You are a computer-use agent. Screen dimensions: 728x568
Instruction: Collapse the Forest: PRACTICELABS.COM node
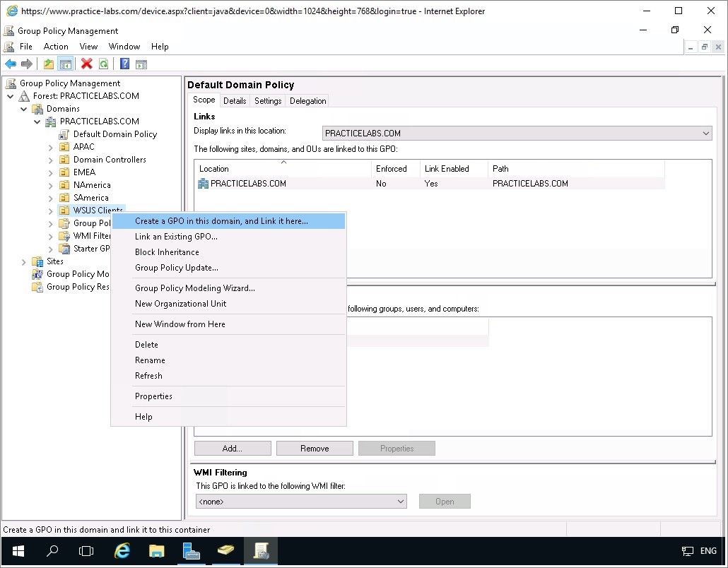tap(11, 96)
